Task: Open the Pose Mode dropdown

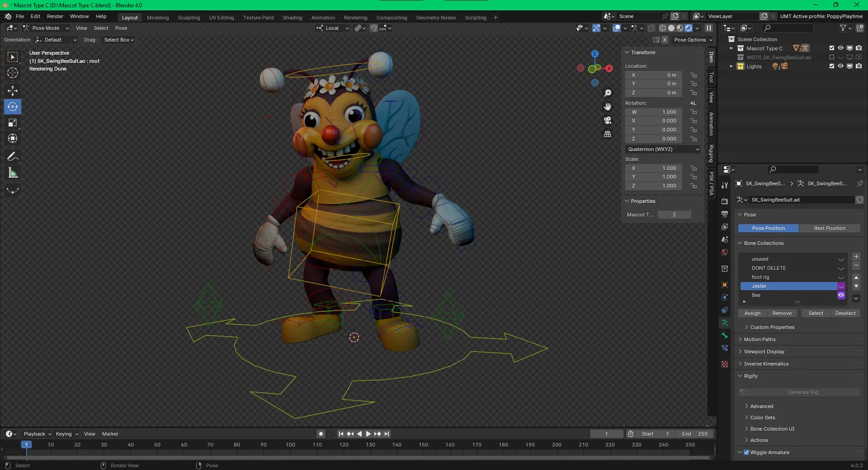Action: click(x=46, y=28)
